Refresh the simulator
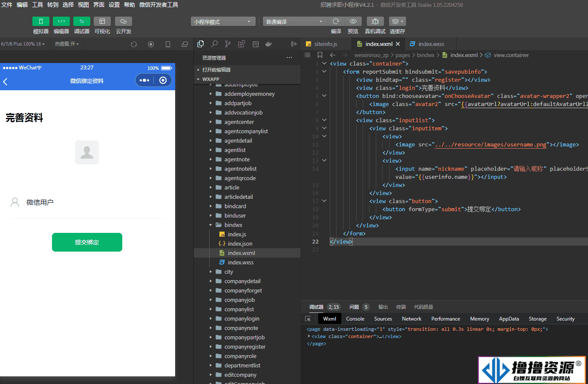This screenshot has height=384, width=588. click(134, 44)
